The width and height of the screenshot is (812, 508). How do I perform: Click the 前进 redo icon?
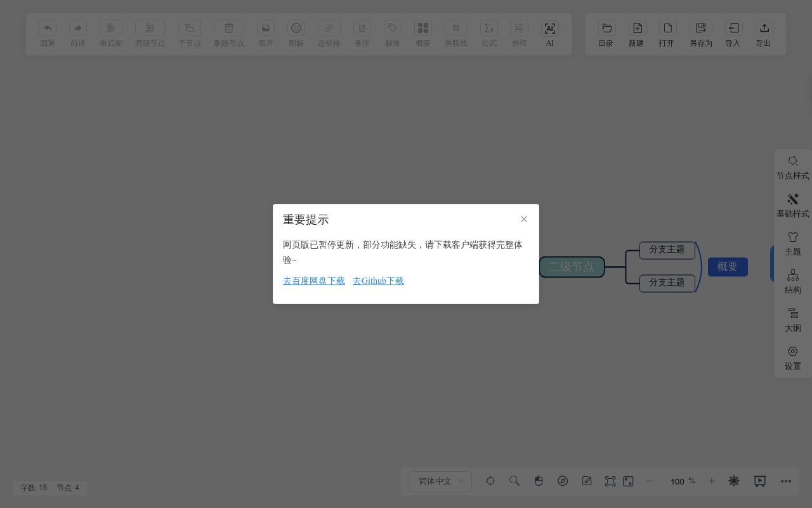tap(78, 28)
